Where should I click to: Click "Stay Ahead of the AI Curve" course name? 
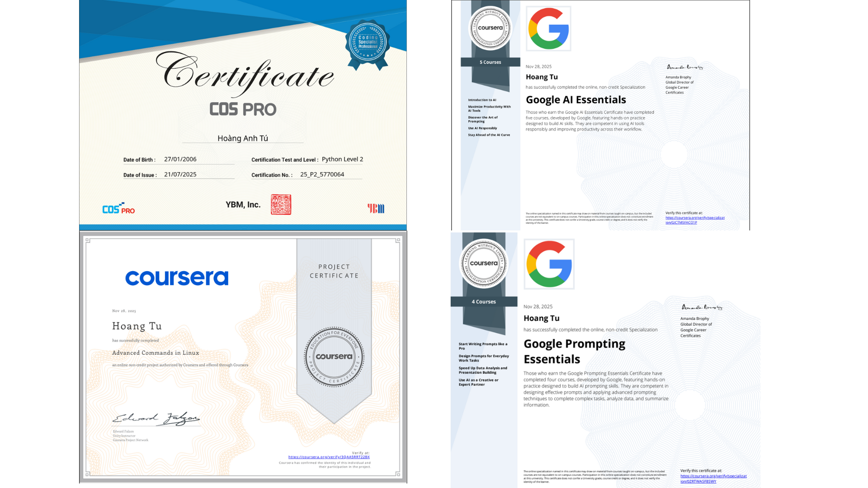[x=489, y=135]
